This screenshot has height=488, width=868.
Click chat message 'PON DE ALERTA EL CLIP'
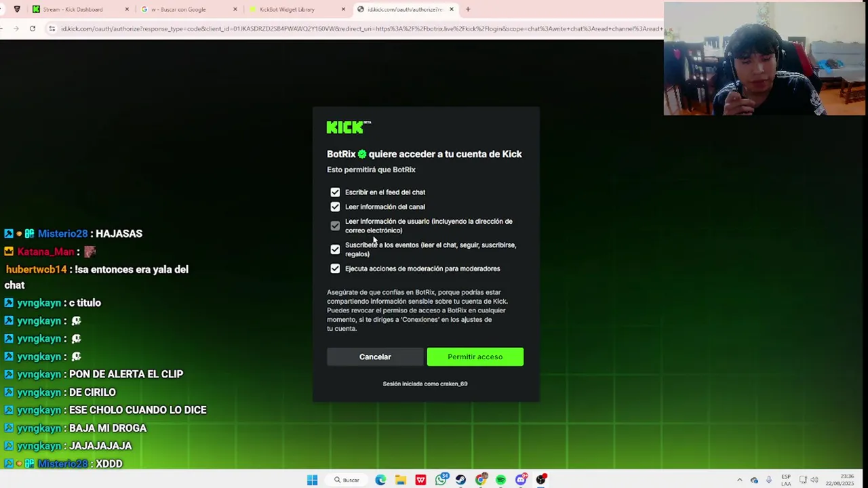[x=126, y=374]
